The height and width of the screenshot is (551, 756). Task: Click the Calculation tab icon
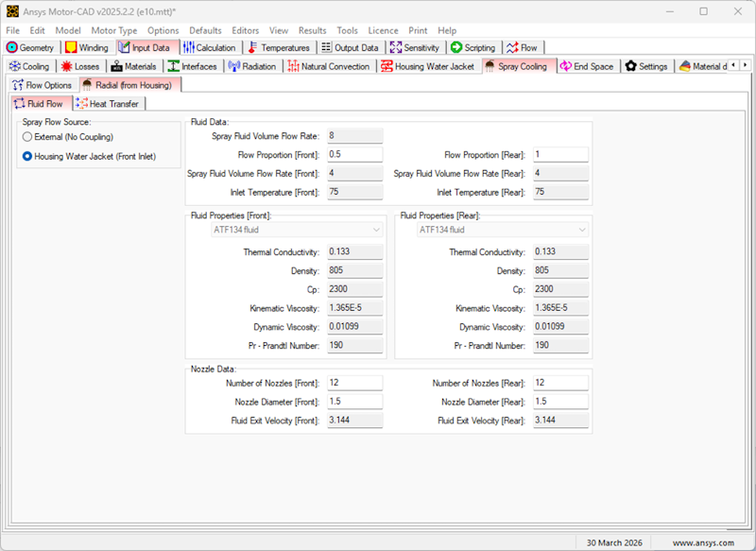pyautogui.click(x=188, y=47)
